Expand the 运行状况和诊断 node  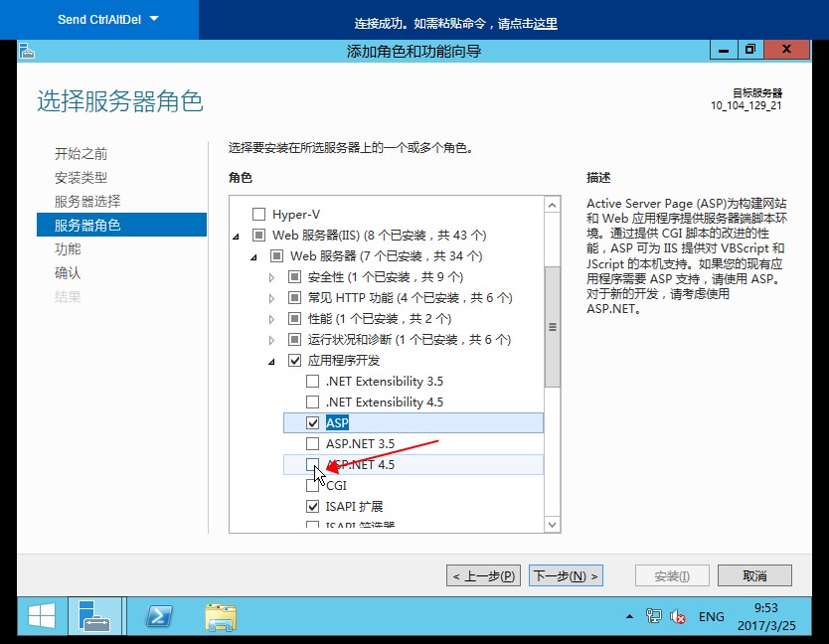[271, 340]
